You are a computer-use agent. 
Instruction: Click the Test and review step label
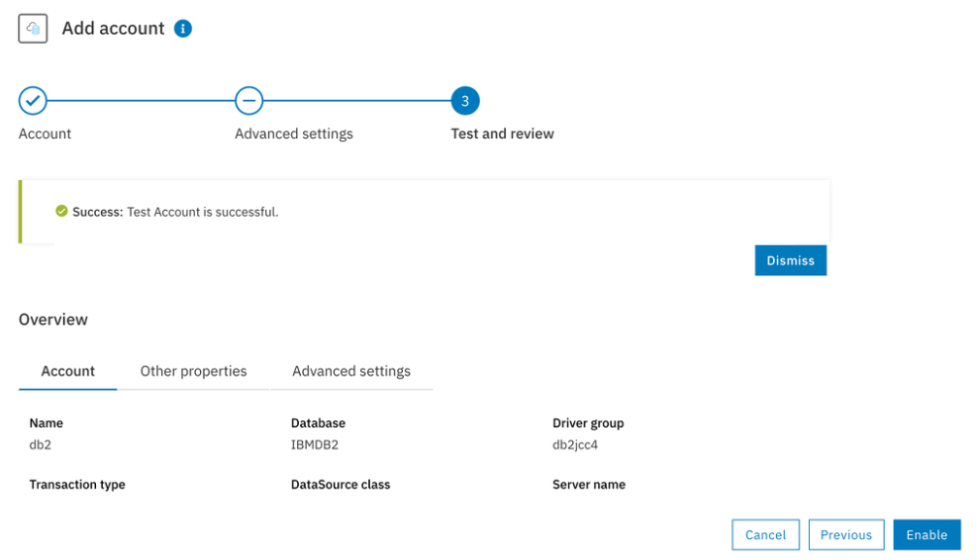[503, 134]
